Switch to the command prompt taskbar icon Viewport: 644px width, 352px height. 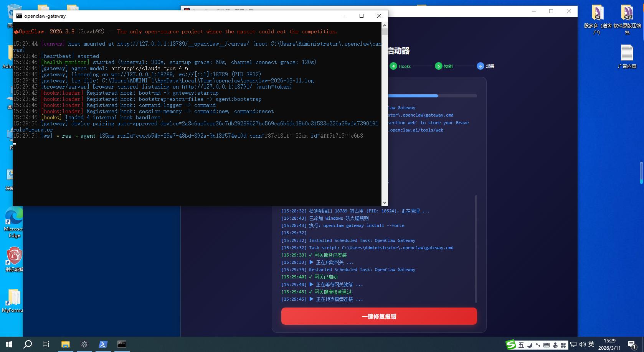coord(122,344)
